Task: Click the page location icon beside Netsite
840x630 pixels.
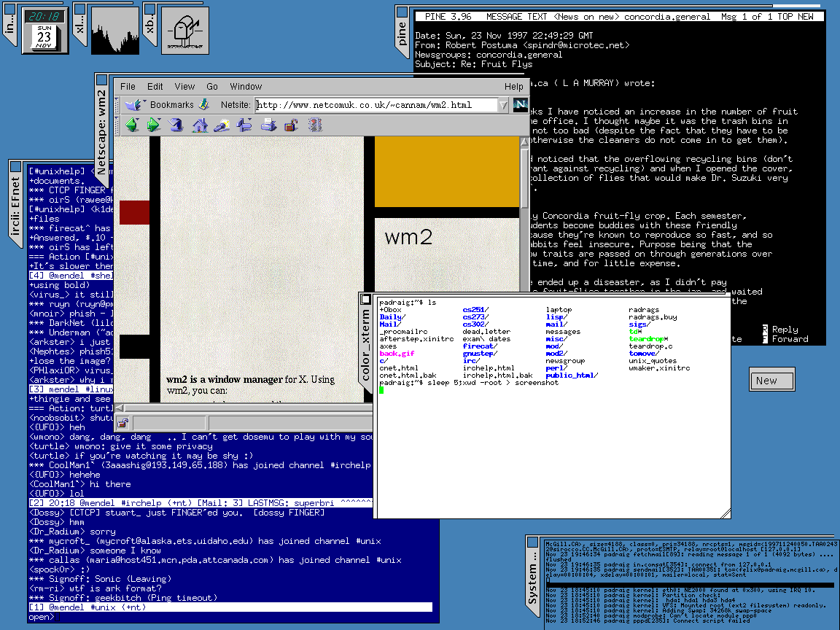Action: point(204,104)
